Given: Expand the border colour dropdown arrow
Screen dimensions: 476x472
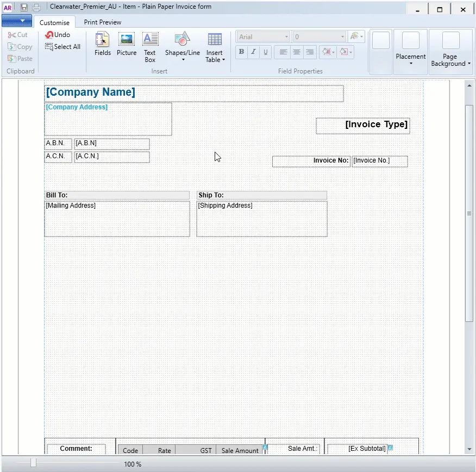Looking at the screenshot, I should [x=351, y=53].
